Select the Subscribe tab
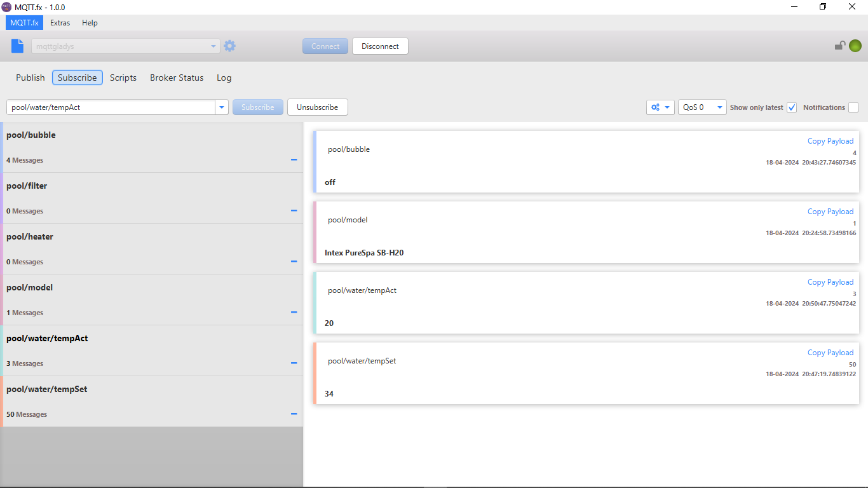Image resolution: width=868 pixels, height=488 pixels. [78, 78]
